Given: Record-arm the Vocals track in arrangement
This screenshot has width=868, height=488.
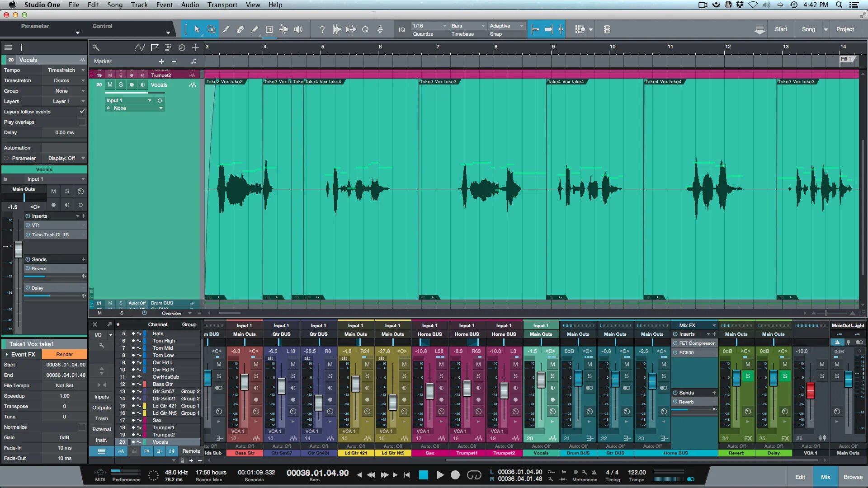Looking at the screenshot, I should coord(132,84).
